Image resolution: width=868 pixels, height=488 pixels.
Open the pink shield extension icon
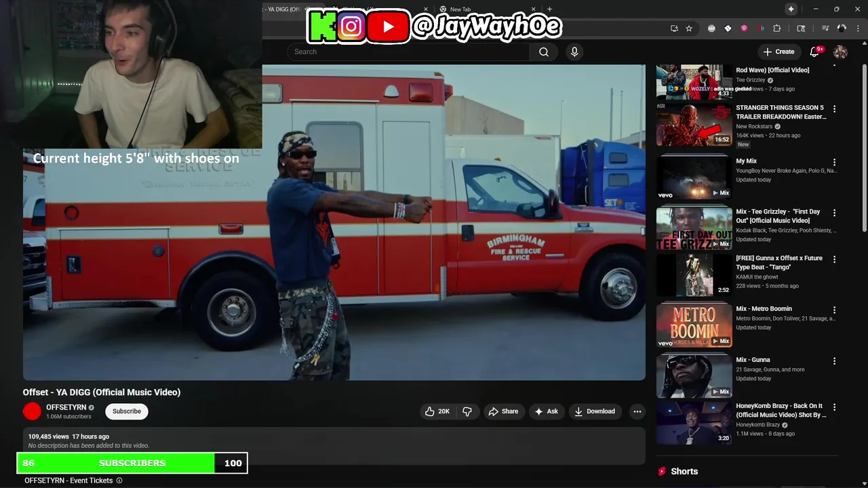[x=744, y=28]
